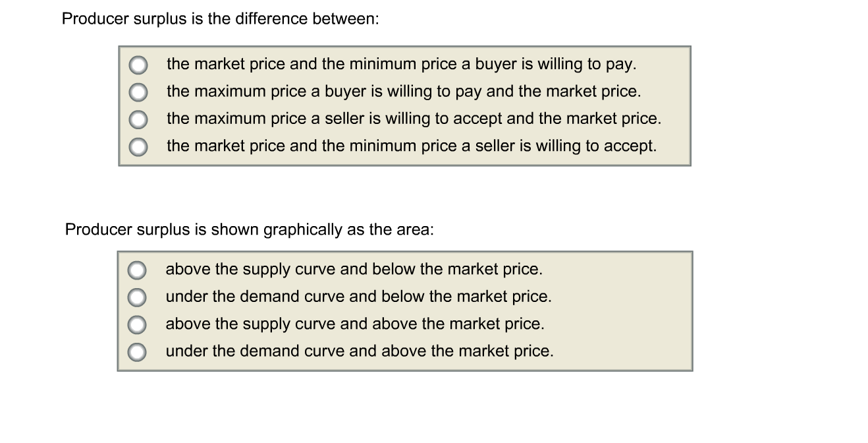Select "minimum price a seller is willing to accept" option
This screenshot has width=868, height=443.
click(x=137, y=146)
